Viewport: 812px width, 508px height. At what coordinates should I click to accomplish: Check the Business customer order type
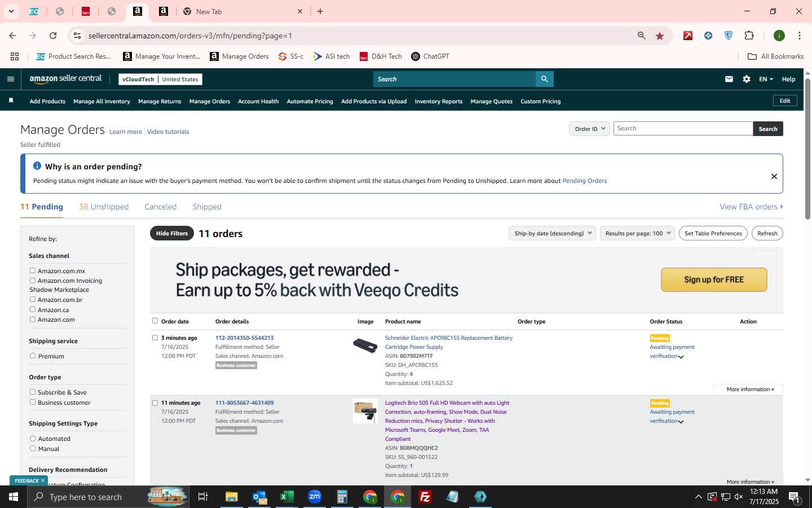33,402
